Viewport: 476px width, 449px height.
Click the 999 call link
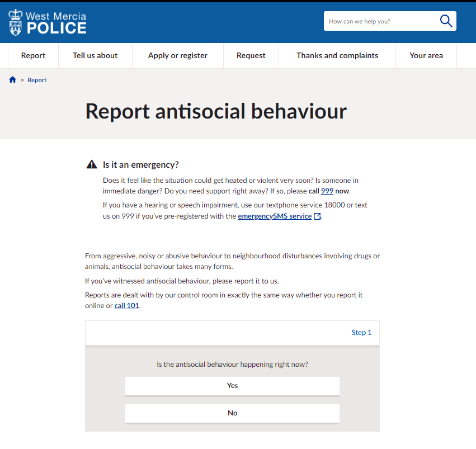coord(327,191)
